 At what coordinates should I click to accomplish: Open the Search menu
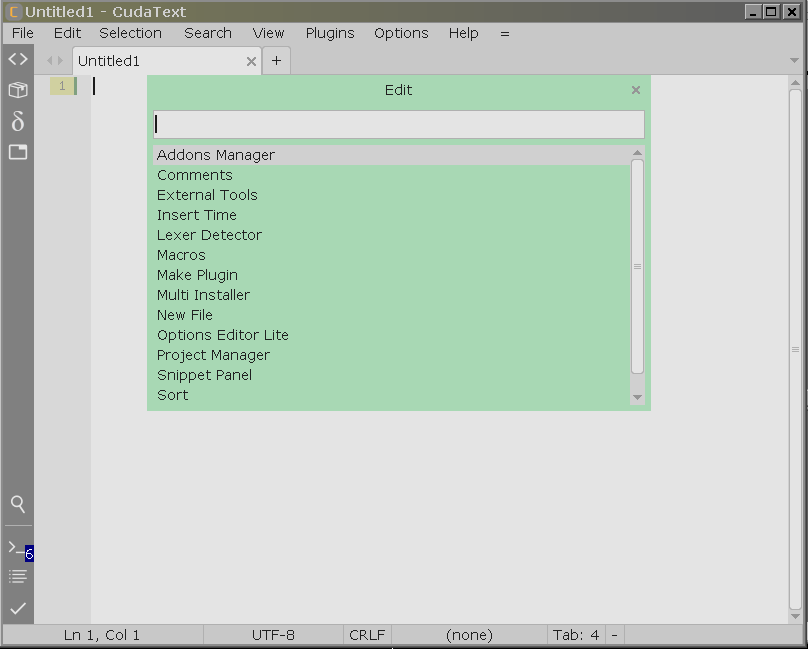tap(208, 34)
